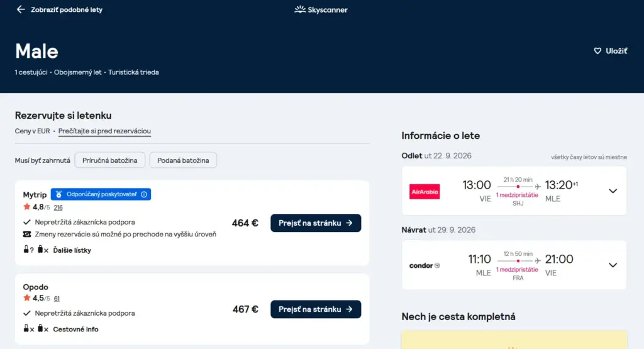Image resolution: width=644 pixels, height=349 pixels.
Task: Open Prečítajte si pred rezerváciou link
Action: 104,131
